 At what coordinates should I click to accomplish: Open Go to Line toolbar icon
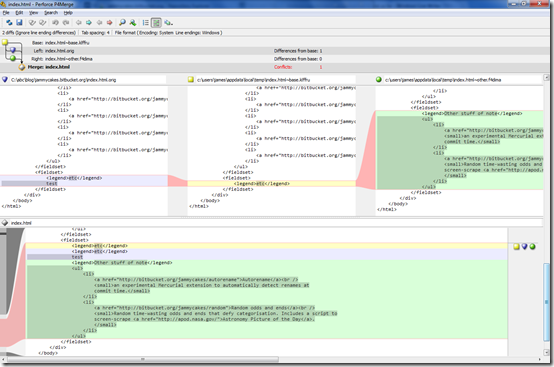click(133, 23)
